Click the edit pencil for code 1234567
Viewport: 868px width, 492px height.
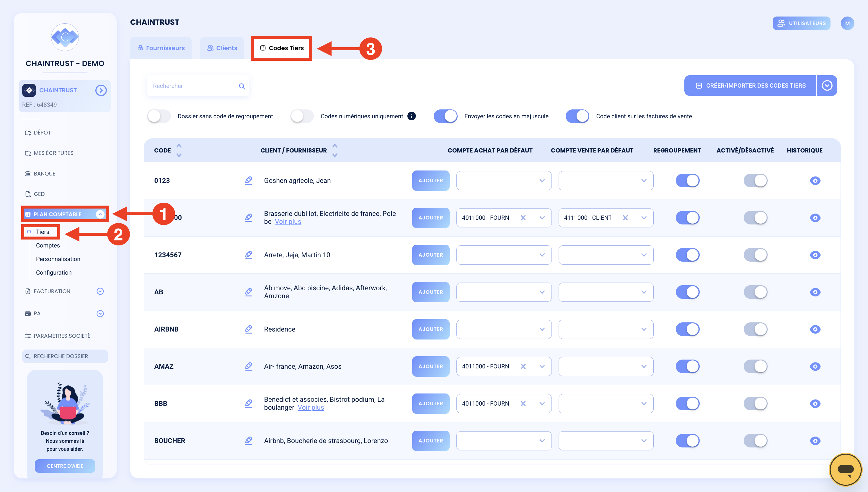click(x=249, y=255)
